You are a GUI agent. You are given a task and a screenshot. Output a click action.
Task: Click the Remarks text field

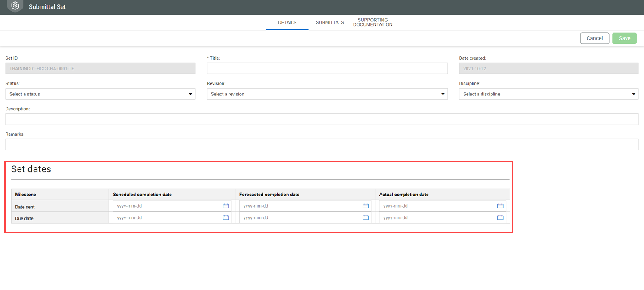pos(321,144)
